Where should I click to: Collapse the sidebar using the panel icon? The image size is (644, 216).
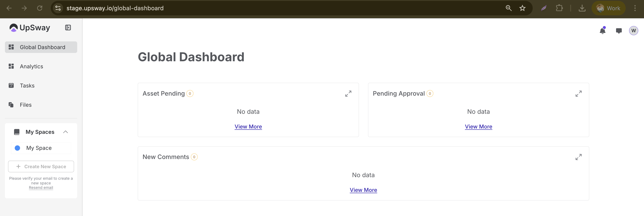click(68, 28)
